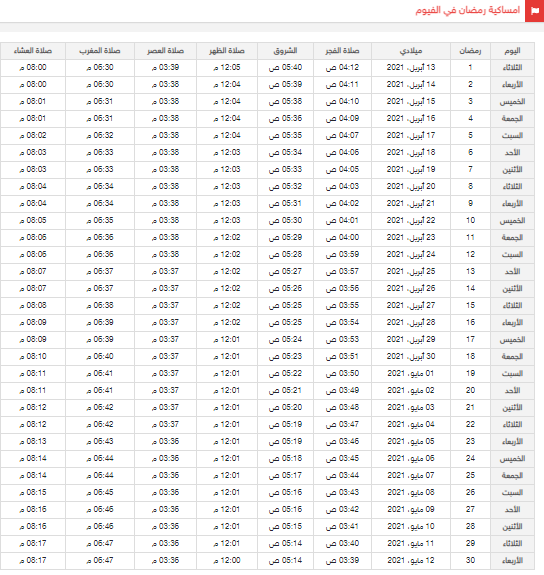Select Ramadan day 10 number cell
The width and height of the screenshot is (544, 575).
470,220
